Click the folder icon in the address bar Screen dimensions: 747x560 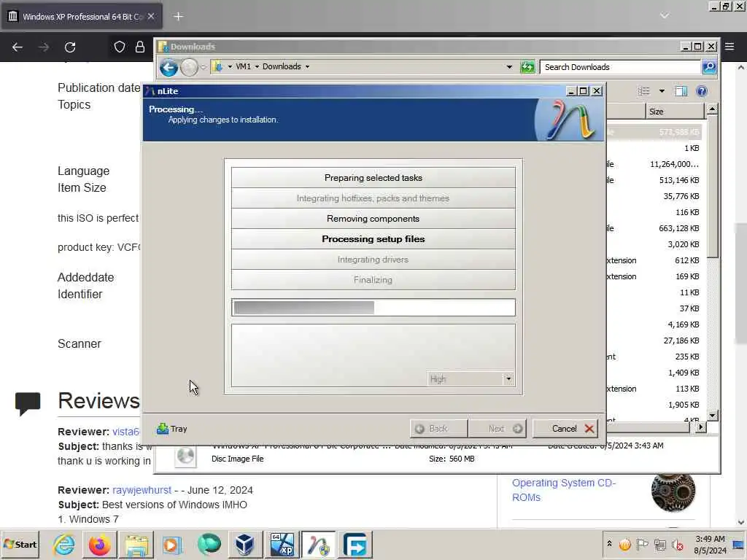[x=217, y=66]
